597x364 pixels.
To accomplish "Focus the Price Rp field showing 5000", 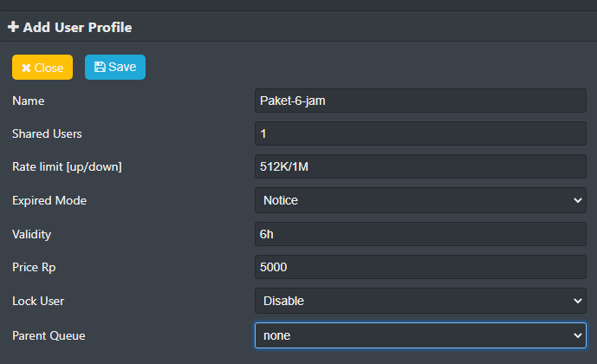I will 420,267.
